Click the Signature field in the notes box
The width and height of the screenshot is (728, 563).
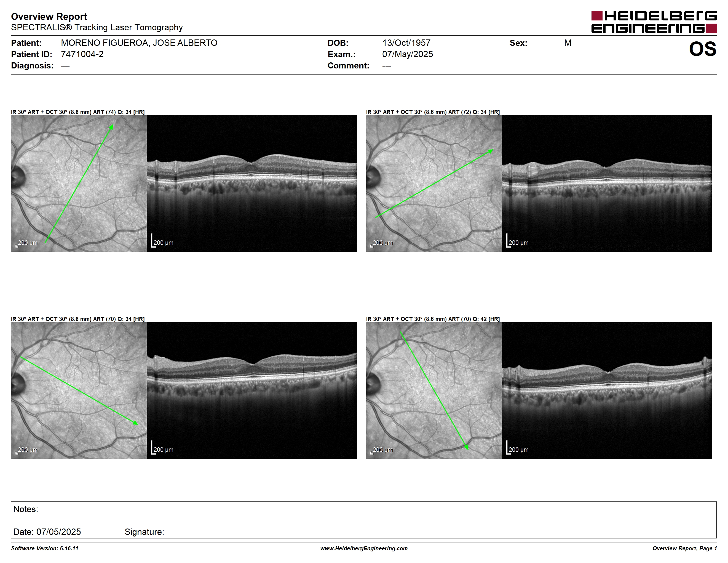144,532
